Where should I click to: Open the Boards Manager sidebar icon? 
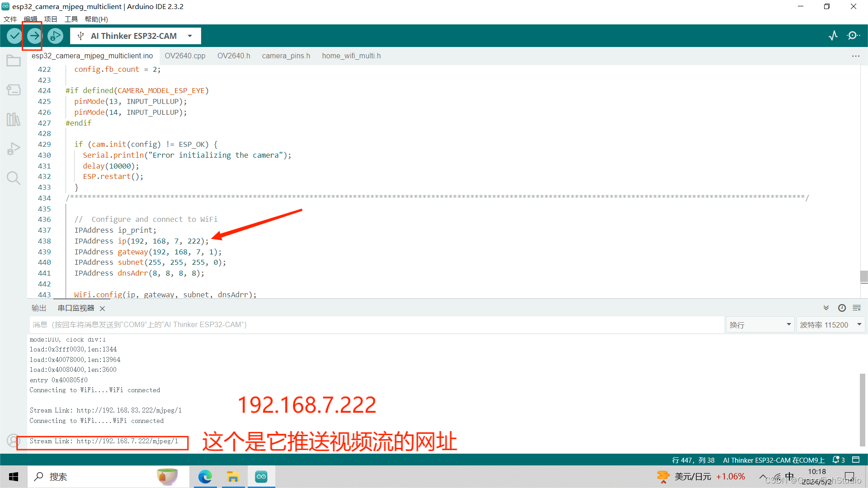[14, 90]
